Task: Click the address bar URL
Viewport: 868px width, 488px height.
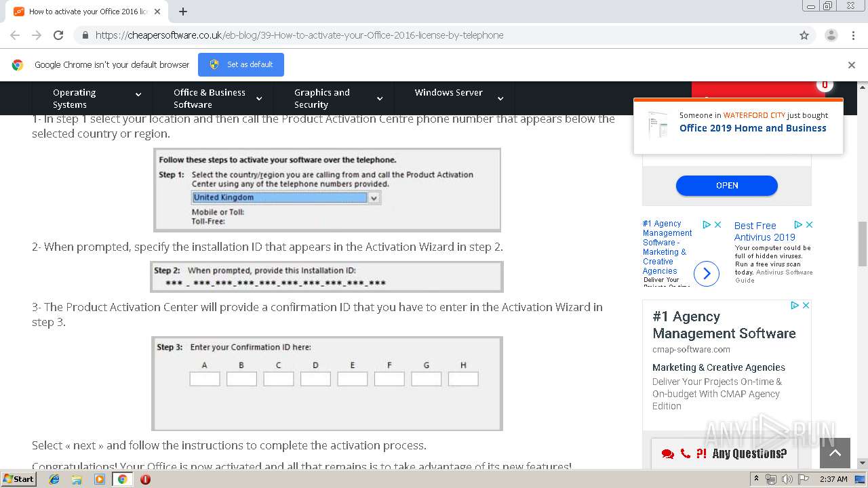Action: [x=299, y=35]
